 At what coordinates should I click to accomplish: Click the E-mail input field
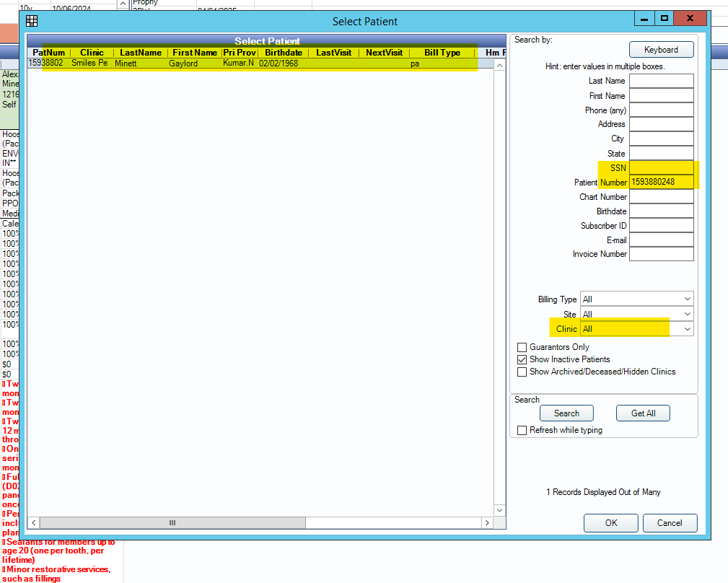click(661, 240)
